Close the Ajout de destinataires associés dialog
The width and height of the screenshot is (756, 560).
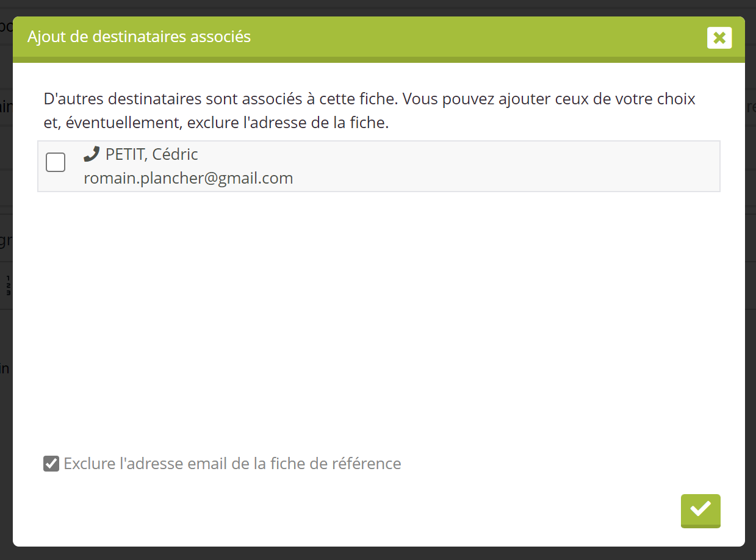(x=719, y=38)
